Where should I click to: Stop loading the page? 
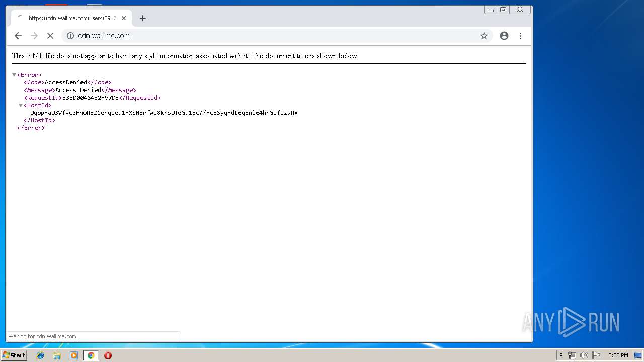coord(50,36)
